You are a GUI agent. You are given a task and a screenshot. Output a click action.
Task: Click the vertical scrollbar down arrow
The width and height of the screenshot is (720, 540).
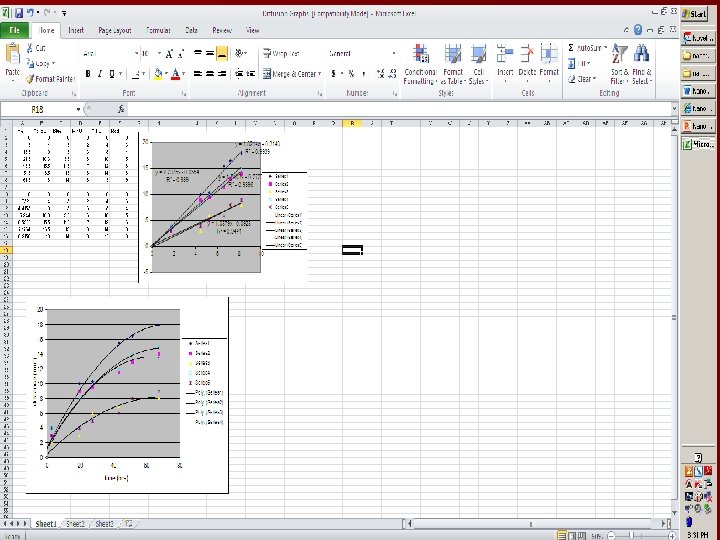pos(674,512)
